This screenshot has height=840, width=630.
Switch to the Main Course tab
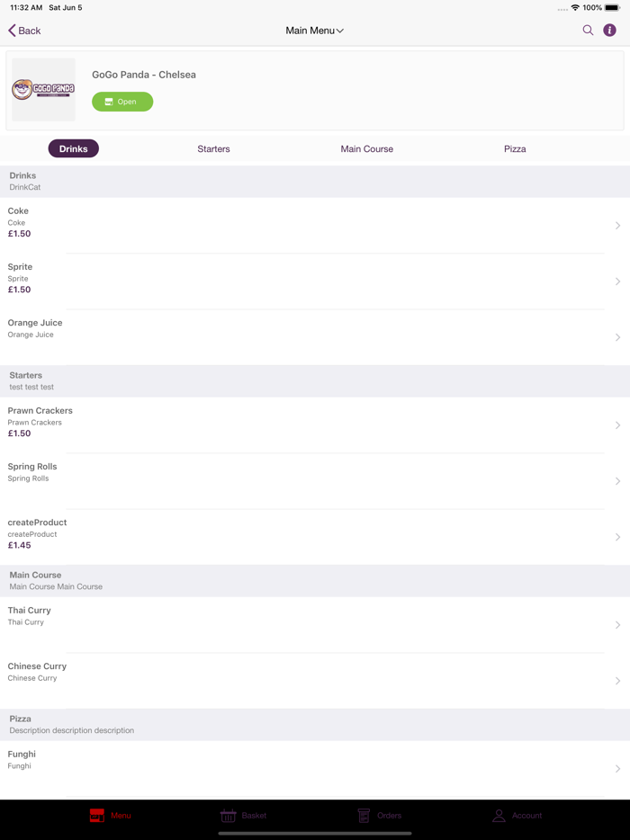click(x=366, y=149)
